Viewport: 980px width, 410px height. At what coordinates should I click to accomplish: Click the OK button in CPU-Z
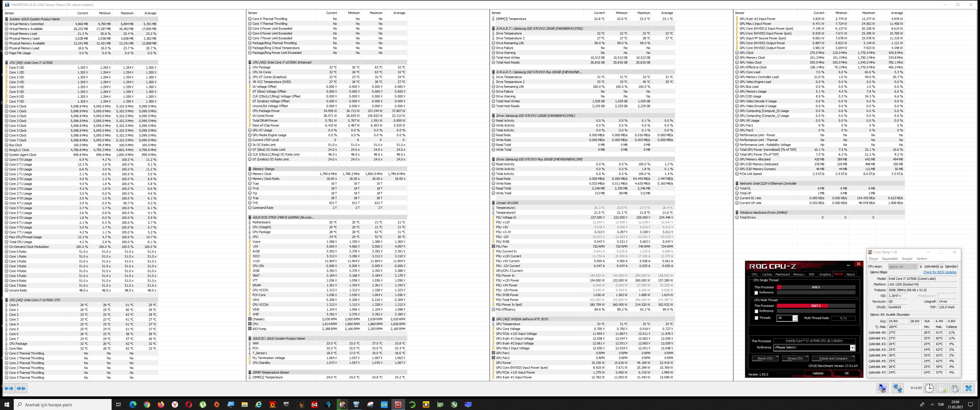pos(846,374)
